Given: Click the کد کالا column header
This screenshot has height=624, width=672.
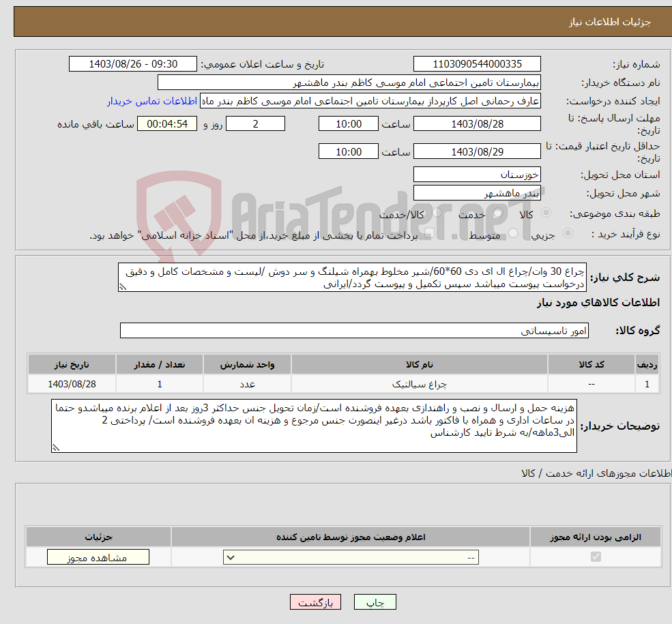Looking at the screenshot, I should point(591,364).
